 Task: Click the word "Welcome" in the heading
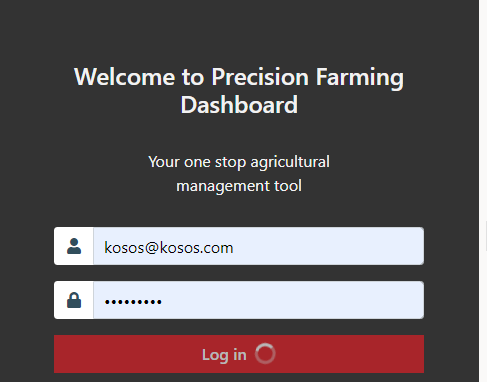pos(124,77)
